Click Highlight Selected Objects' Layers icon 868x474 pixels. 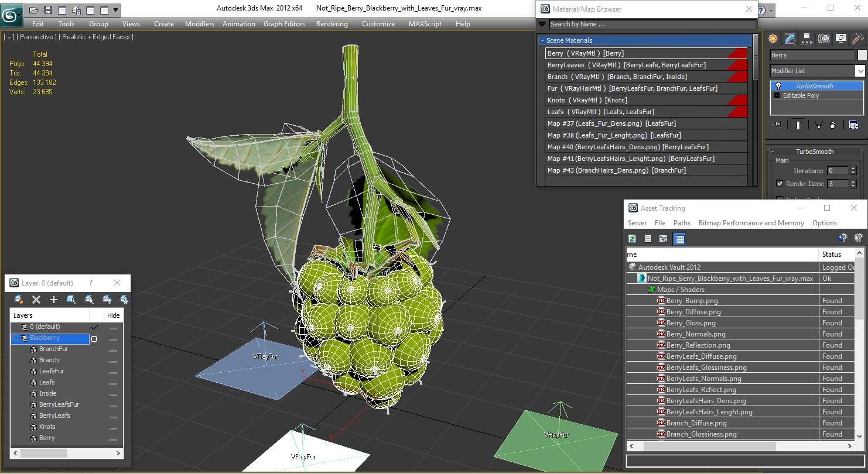point(89,300)
